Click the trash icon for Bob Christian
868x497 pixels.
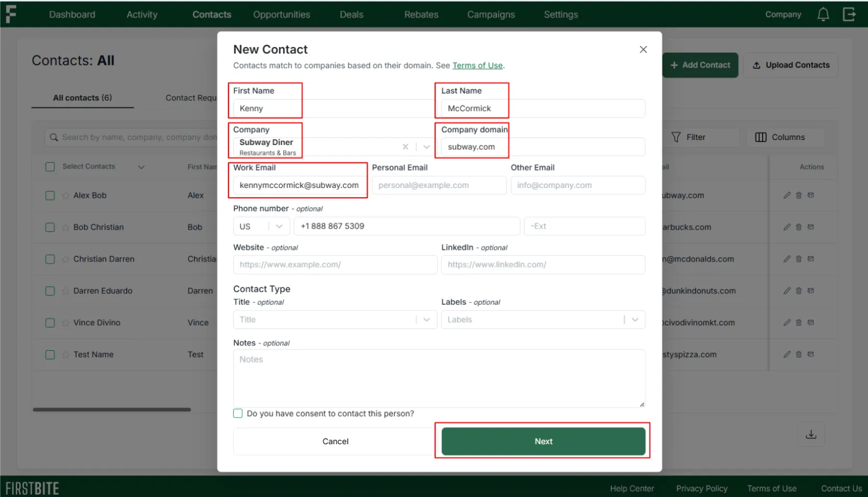pos(799,227)
